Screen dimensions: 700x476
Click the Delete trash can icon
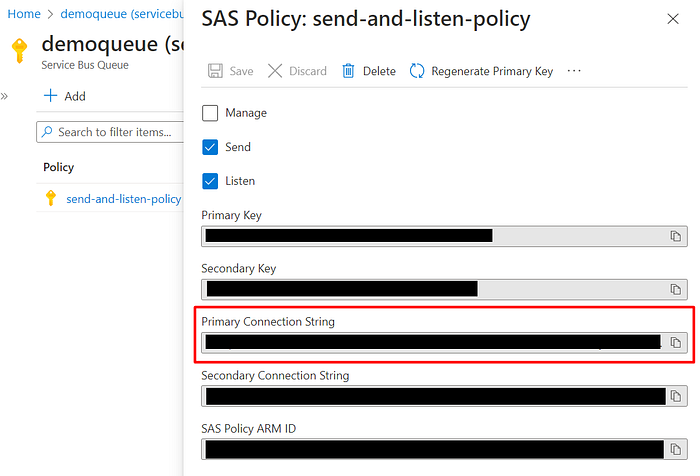(x=348, y=71)
